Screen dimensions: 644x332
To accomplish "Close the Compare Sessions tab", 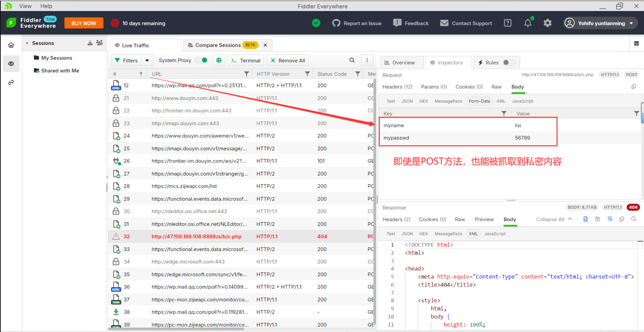I will pos(265,45).
